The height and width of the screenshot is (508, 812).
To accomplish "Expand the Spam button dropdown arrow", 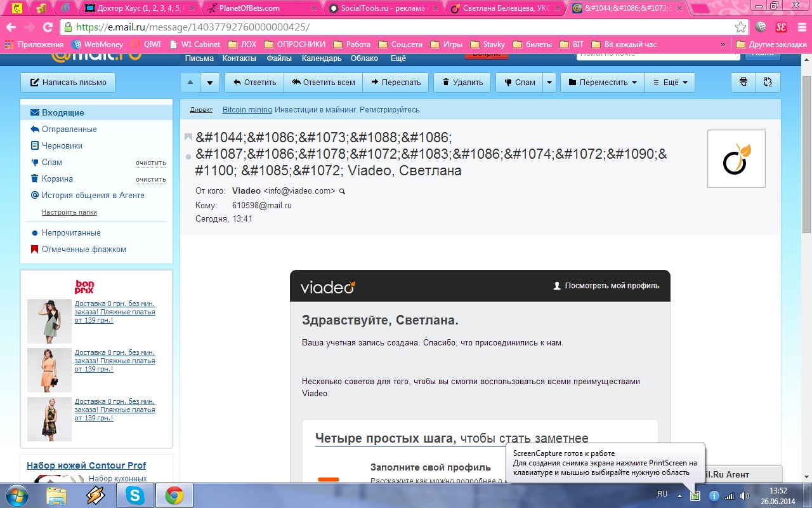I will point(549,83).
